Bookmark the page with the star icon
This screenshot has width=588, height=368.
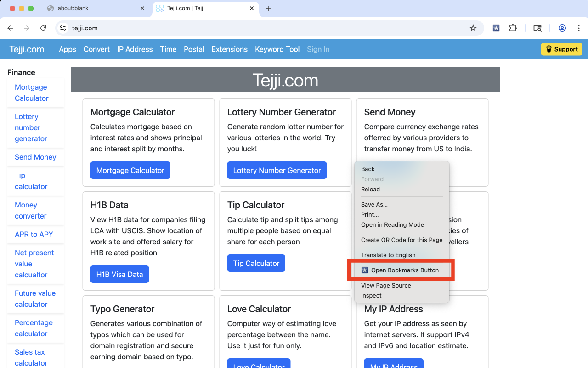tap(473, 28)
